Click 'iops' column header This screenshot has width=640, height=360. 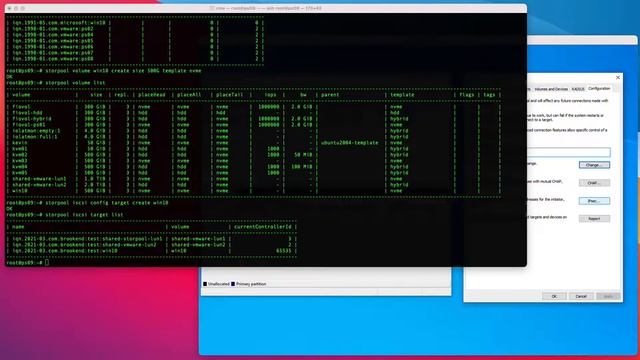tap(270, 95)
